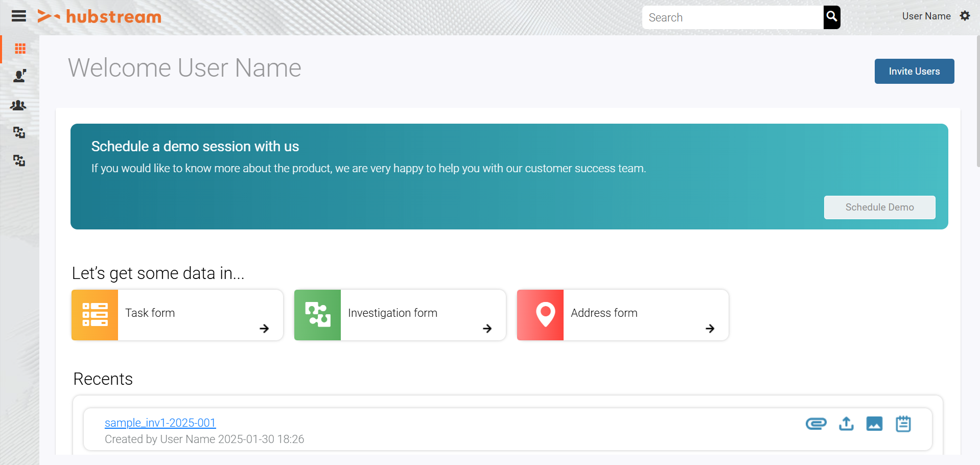Viewport: 980px width, 465px height.
Task: Click the first puzzle icon in sidebar
Action: pyautogui.click(x=19, y=133)
